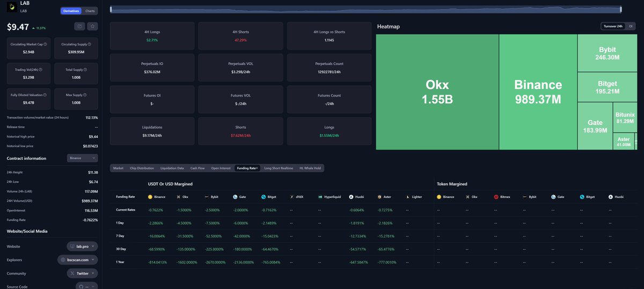Click the Okx 1.55B heatmap block

pyautogui.click(x=437, y=92)
